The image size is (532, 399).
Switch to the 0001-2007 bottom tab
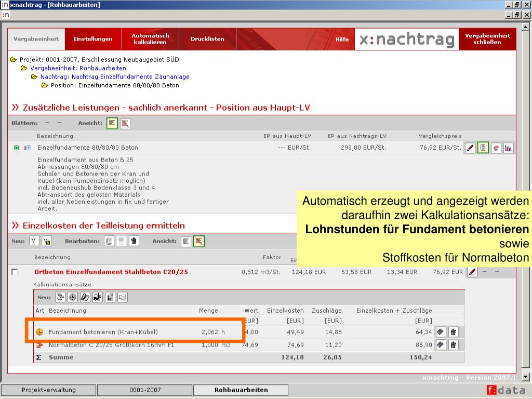(145, 390)
